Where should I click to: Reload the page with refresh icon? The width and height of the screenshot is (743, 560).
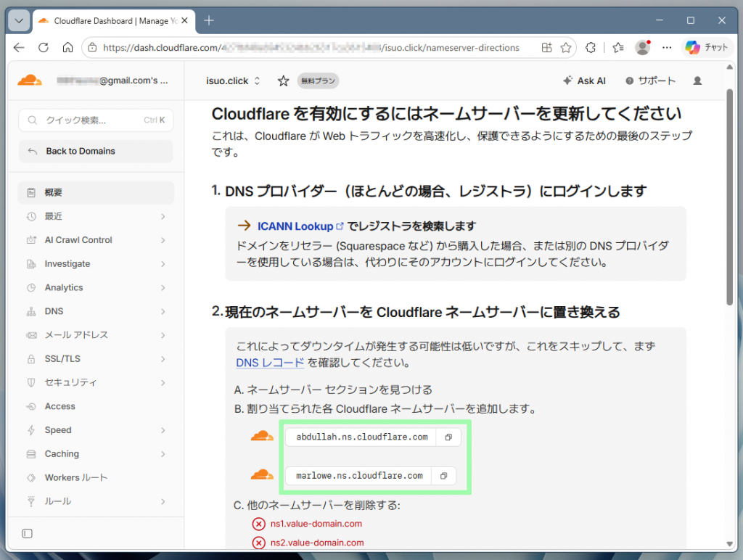click(43, 47)
